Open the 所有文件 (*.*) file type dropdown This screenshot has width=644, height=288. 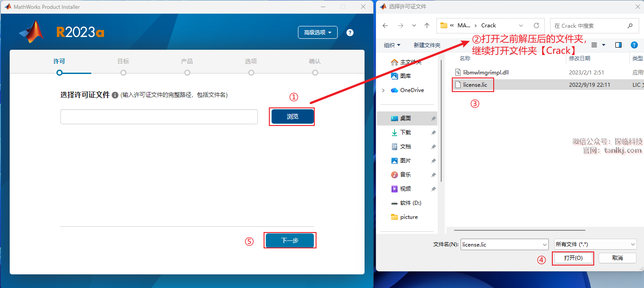(x=595, y=244)
